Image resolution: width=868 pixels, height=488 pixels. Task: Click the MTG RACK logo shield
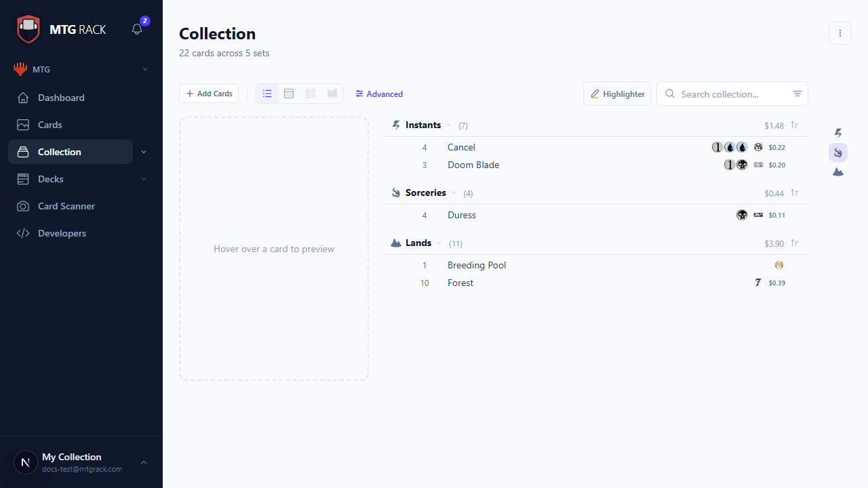click(28, 28)
